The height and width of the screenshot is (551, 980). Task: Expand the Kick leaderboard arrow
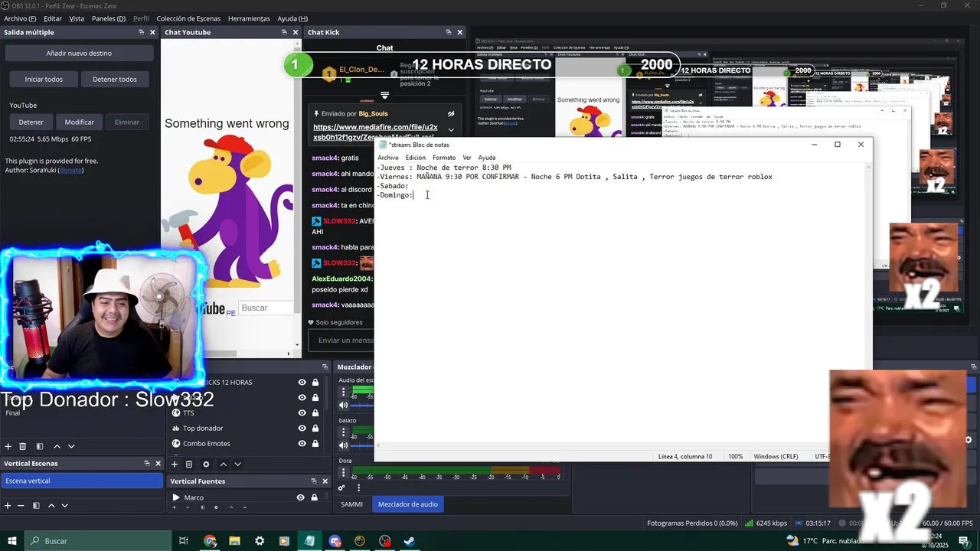384,96
